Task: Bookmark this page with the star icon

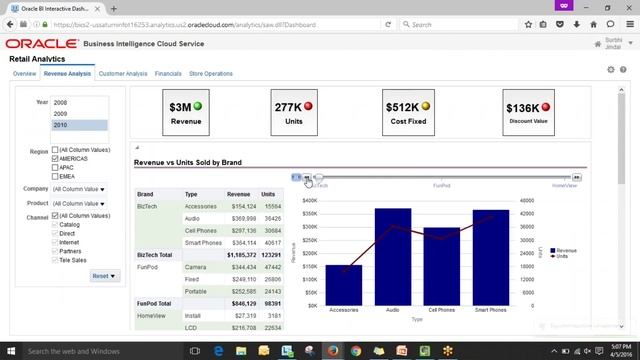Action: [x=528, y=24]
